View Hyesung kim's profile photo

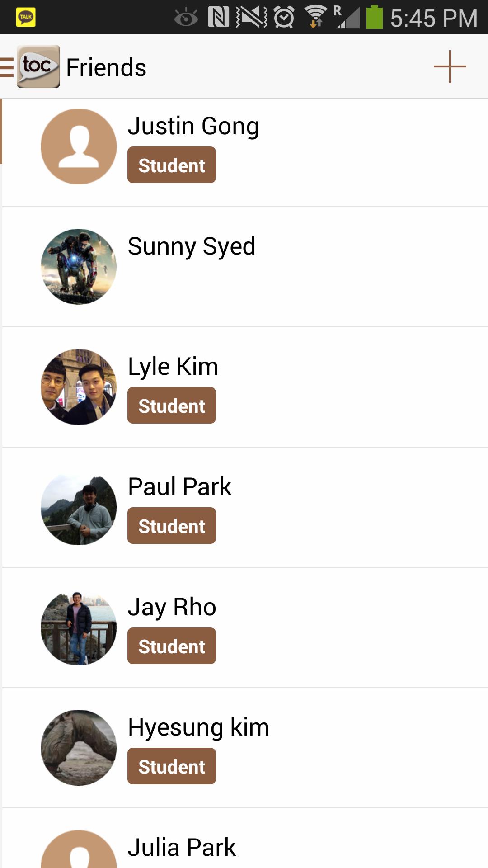pyautogui.click(x=79, y=748)
